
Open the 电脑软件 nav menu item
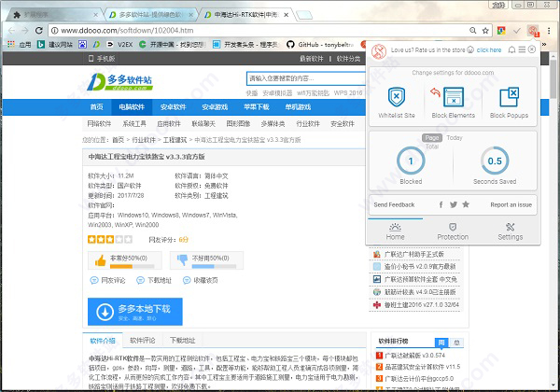pyautogui.click(x=132, y=107)
